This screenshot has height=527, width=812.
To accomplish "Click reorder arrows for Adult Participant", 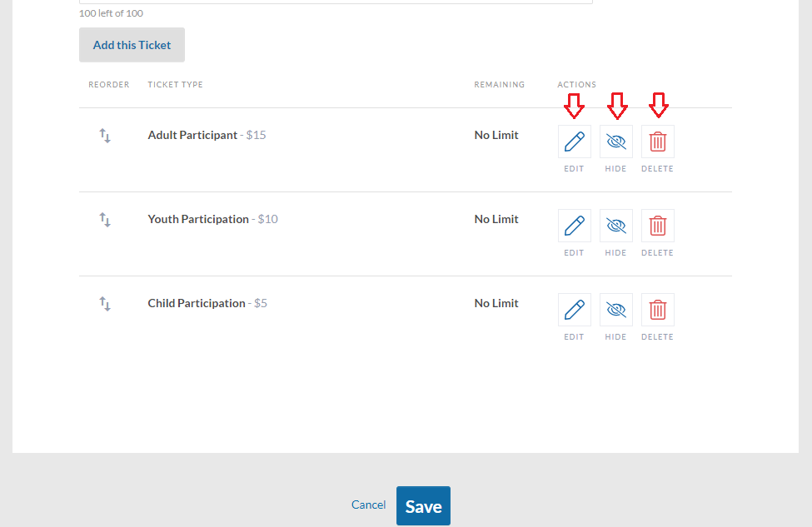I will [105, 136].
